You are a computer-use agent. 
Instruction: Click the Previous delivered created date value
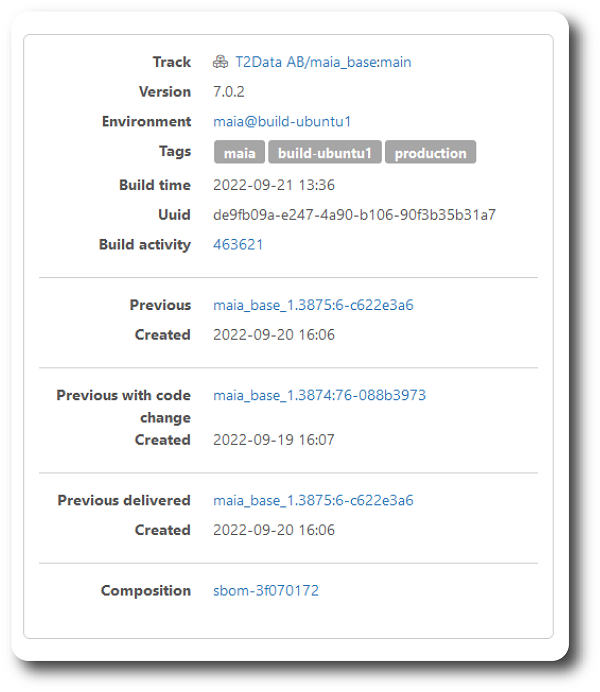274,530
